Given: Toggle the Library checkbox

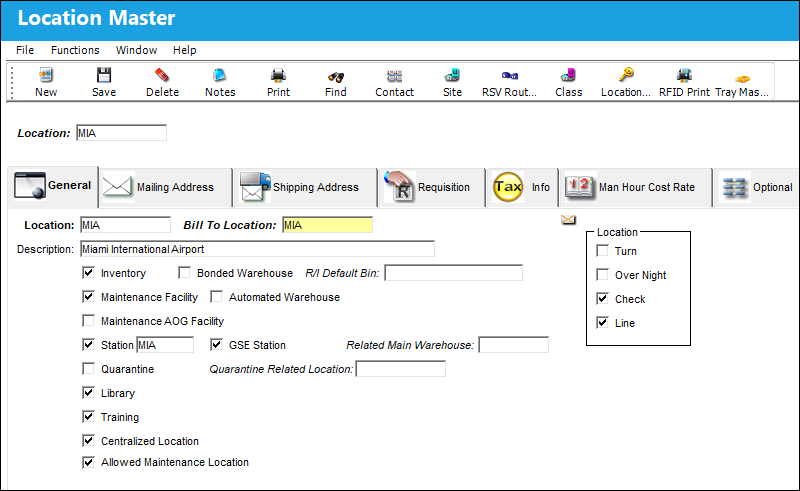Looking at the screenshot, I should (88, 392).
